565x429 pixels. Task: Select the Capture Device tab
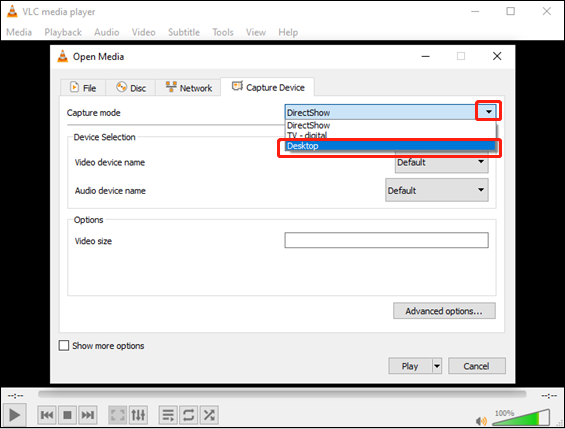tap(267, 87)
